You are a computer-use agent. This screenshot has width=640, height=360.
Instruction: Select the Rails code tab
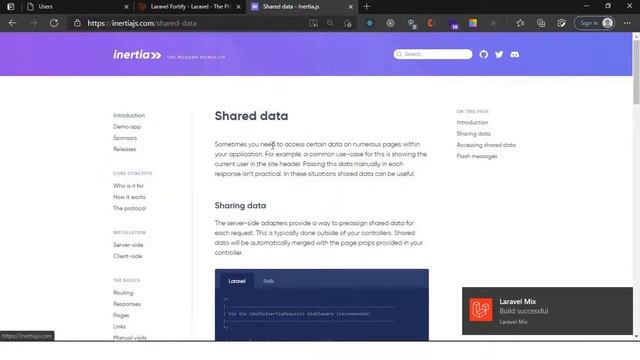click(269, 281)
